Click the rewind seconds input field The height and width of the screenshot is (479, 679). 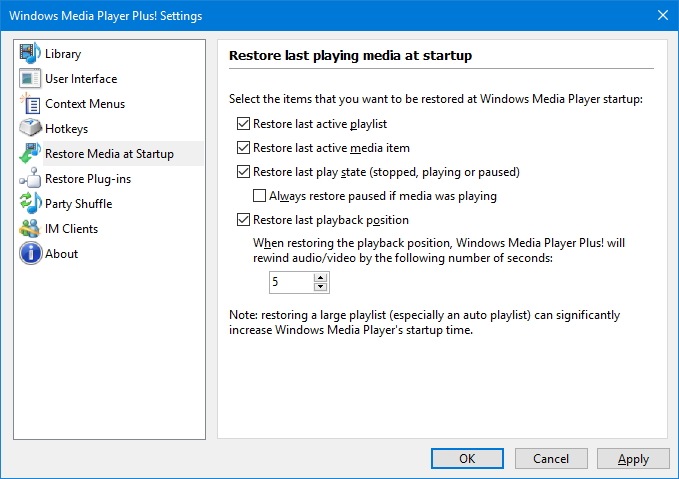[x=291, y=282]
